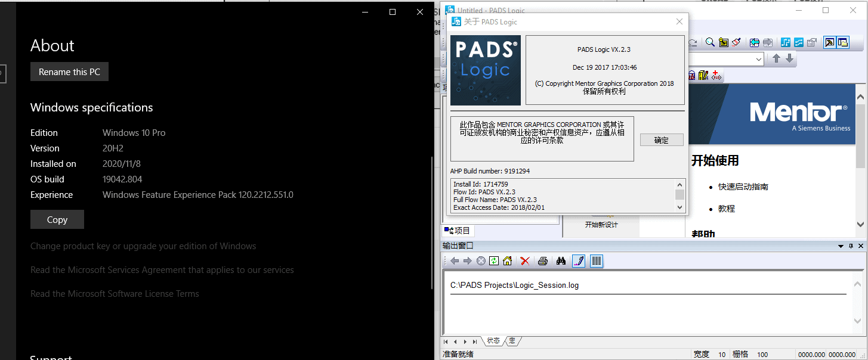Open the sheet selection combo box dropdown
This screenshot has width=868, height=360.
pyautogui.click(x=758, y=59)
